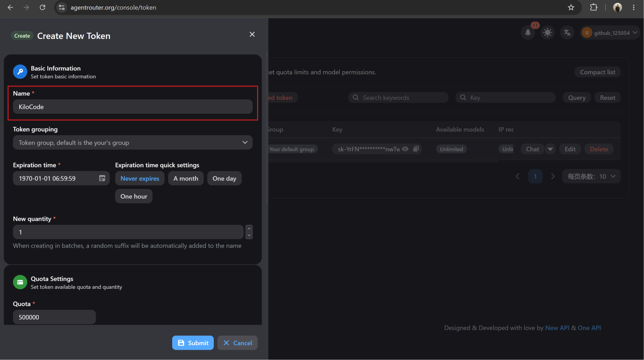Select Never expires quick setting
Screen dimensions: 644x360
click(x=140, y=178)
